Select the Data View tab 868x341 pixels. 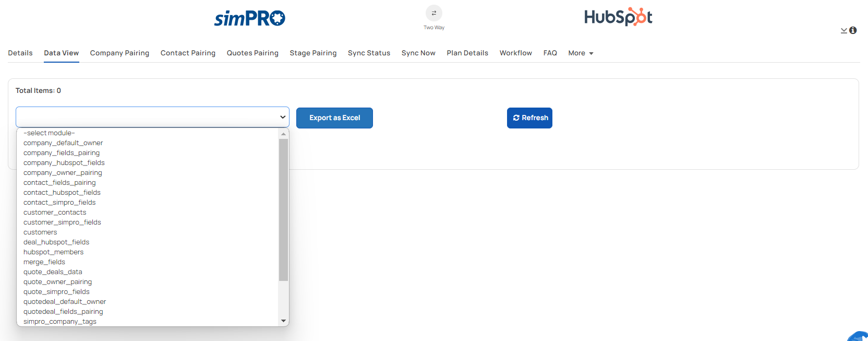[x=62, y=53]
